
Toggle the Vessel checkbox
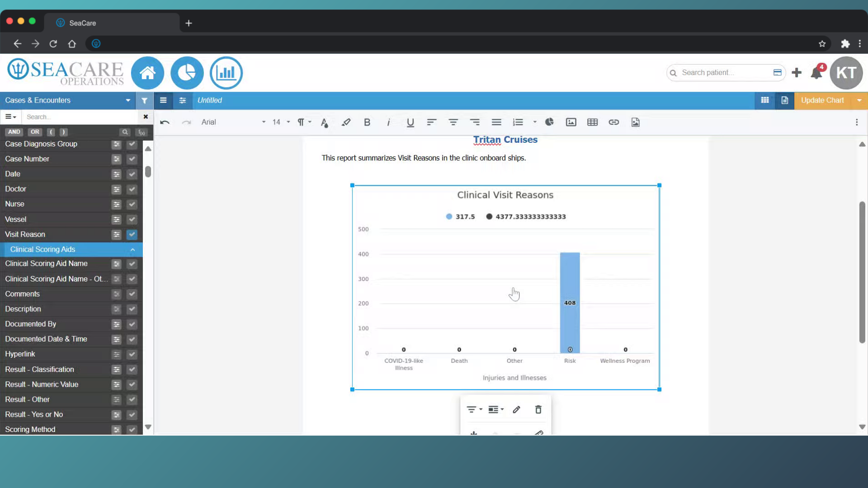pos(132,220)
